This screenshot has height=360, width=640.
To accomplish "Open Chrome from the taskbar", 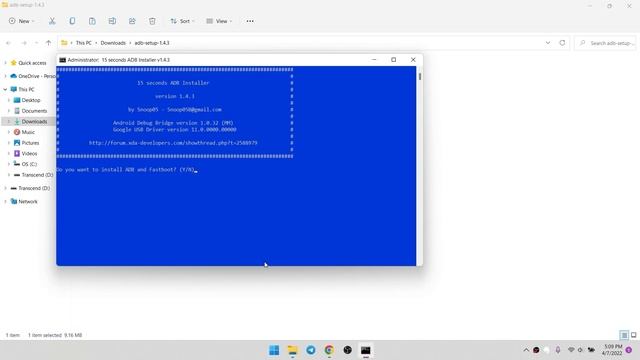I will pos(329,350).
